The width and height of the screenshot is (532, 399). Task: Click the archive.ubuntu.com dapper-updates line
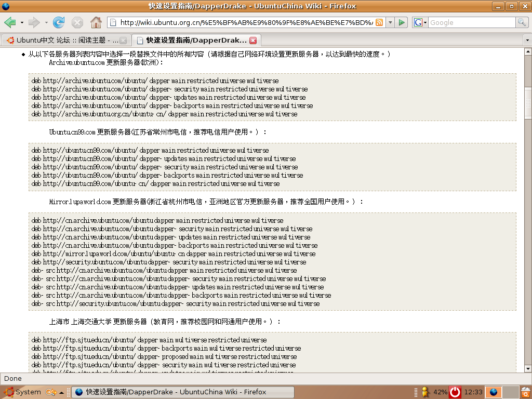click(x=169, y=97)
